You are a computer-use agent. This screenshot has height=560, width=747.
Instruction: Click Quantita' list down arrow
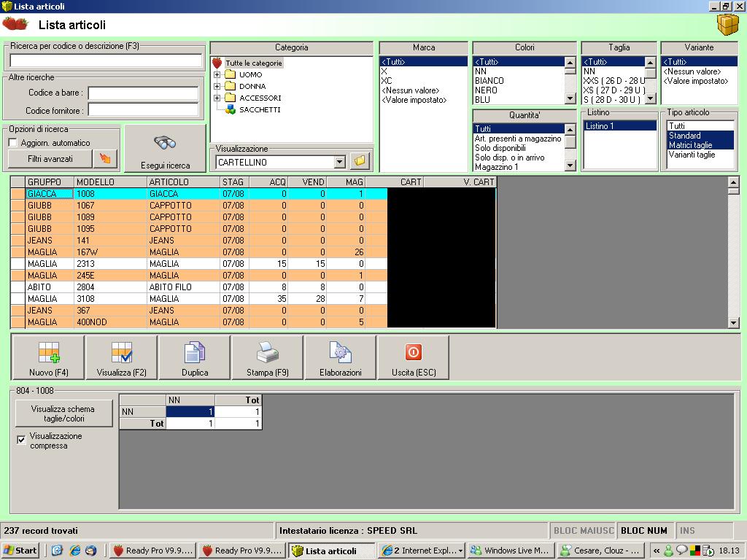(570, 166)
